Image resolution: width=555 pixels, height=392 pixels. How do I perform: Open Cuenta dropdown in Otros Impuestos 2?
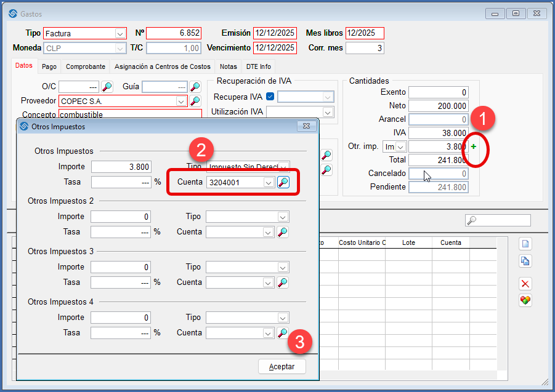tap(268, 233)
